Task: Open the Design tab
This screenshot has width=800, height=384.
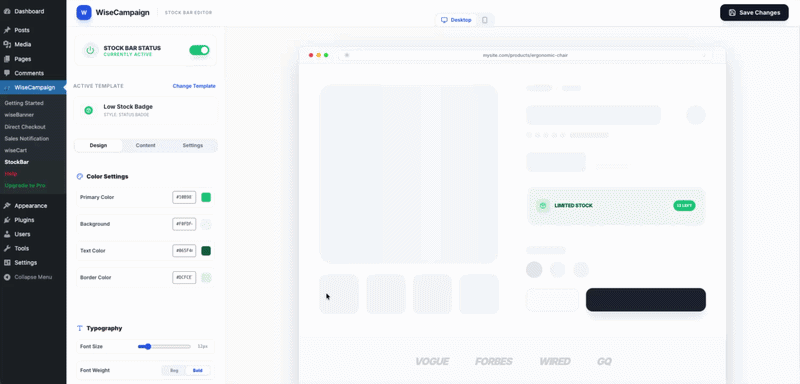Action: [x=98, y=145]
